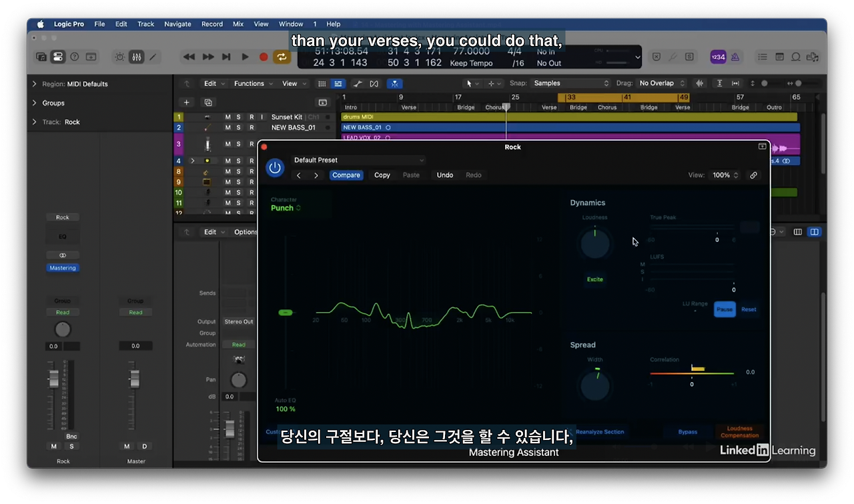The height and width of the screenshot is (504, 854).
Task: Mute the Rock channel strip
Action: (54, 446)
